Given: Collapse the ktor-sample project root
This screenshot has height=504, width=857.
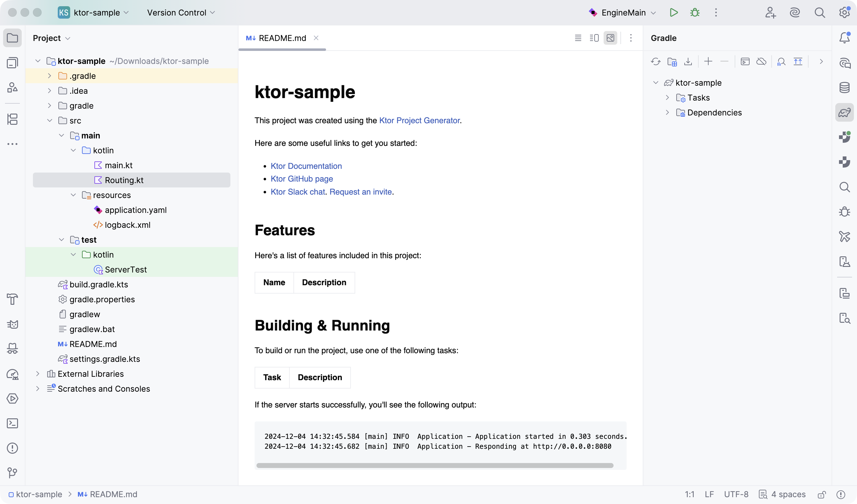Looking at the screenshot, I should click(38, 61).
